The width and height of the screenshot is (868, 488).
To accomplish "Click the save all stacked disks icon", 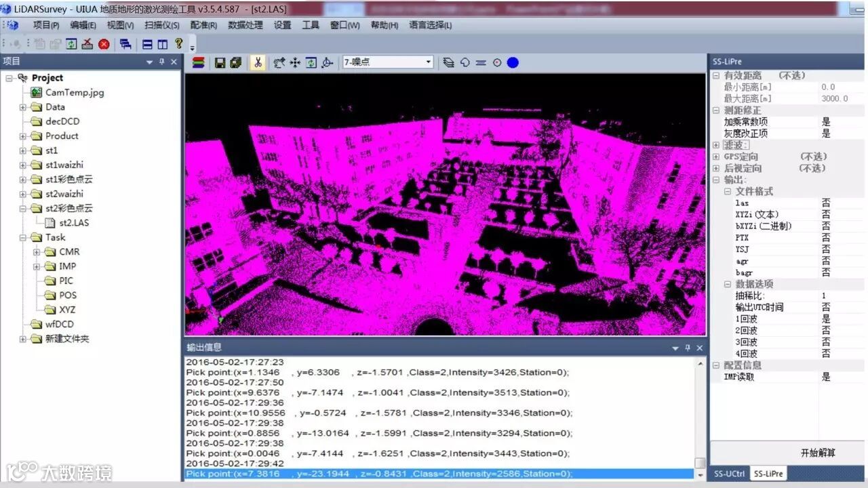I will (x=236, y=62).
